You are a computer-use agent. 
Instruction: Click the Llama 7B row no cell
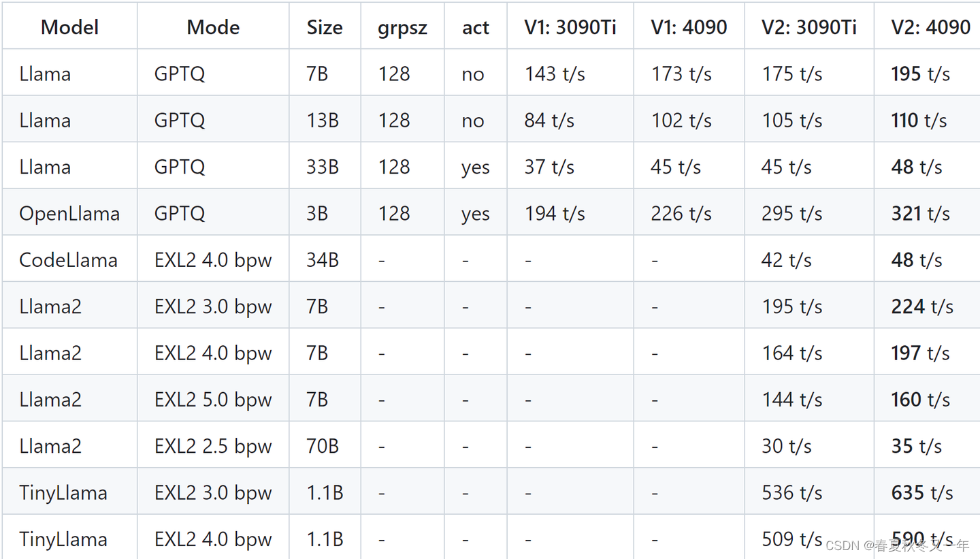click(475, 74)
